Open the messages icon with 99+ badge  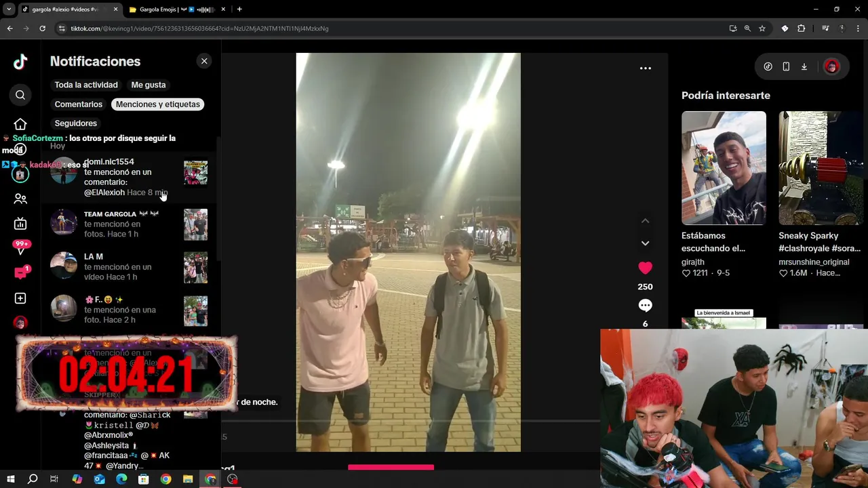coord(20,248)
